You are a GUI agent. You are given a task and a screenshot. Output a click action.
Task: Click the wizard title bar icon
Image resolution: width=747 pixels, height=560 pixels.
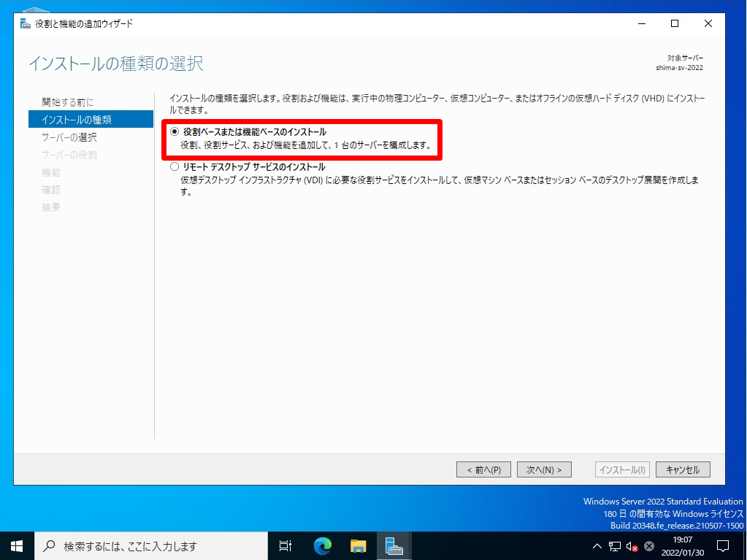point(26,23)
